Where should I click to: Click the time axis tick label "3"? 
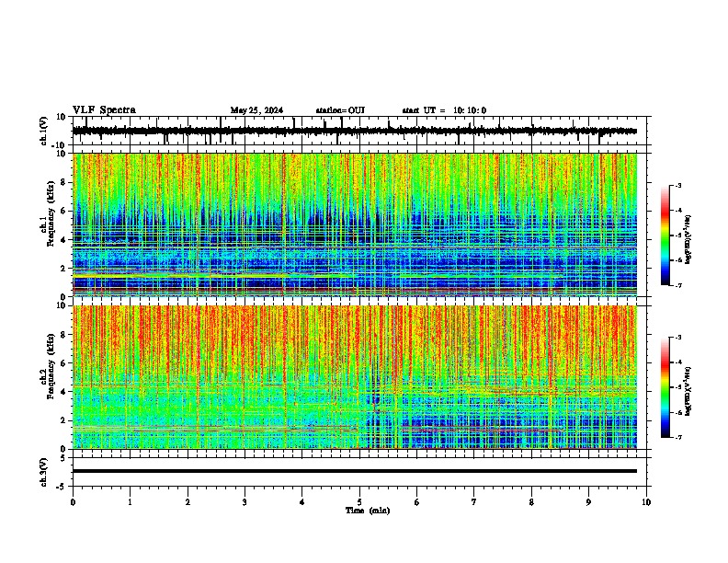tap(245, 502)
